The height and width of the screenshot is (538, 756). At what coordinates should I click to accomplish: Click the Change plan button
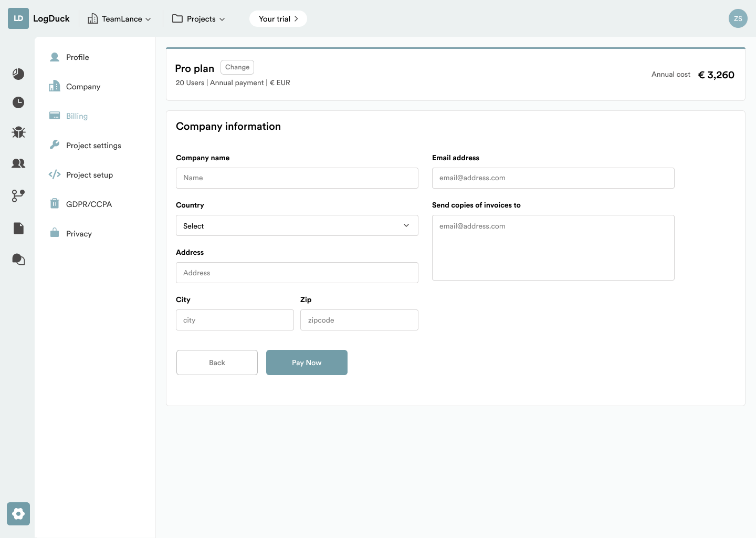pyautogui.click(x=237, y=67)
